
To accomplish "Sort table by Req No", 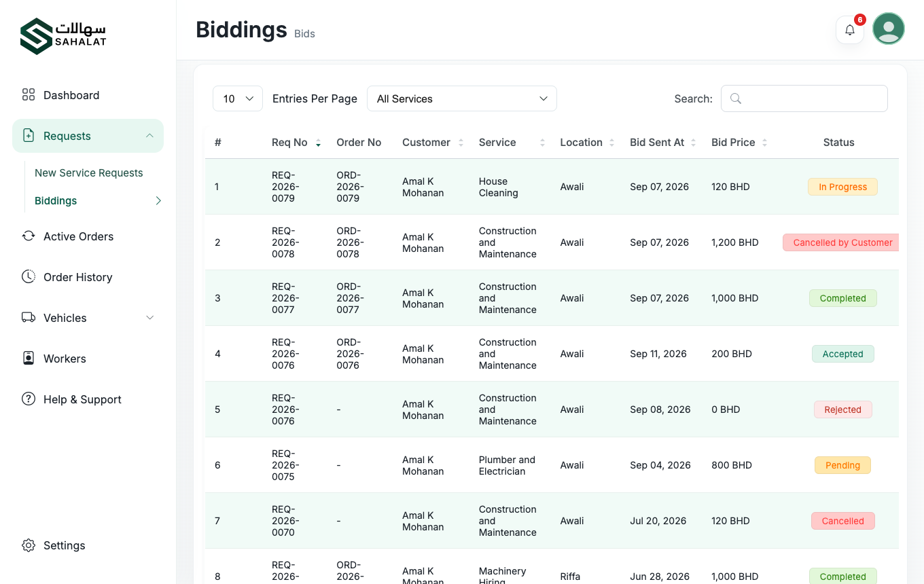I will coord(296,143).
